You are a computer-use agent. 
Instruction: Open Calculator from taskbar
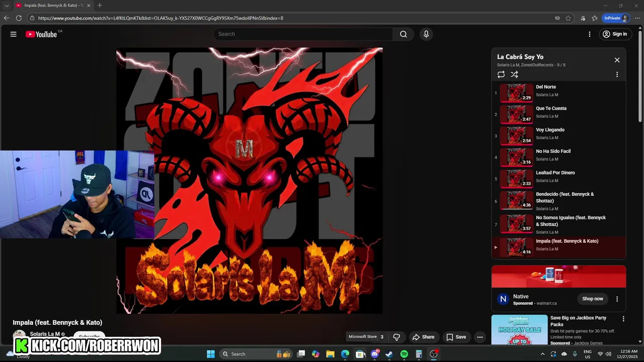(419, 354)
